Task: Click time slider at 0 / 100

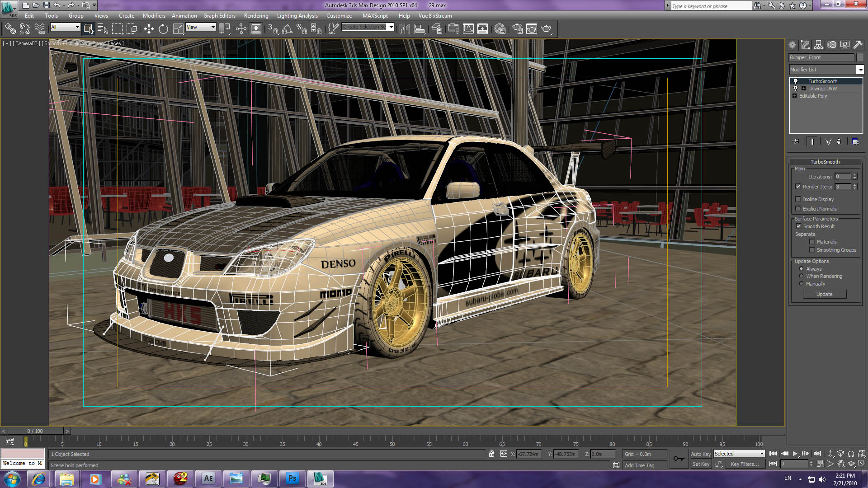Action: [x=35, y=431]
